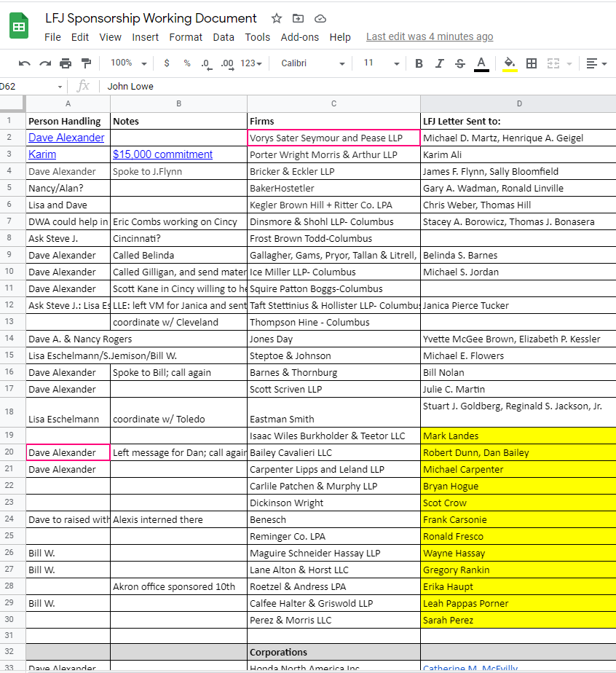Decrease decimal places

(207, 64)
